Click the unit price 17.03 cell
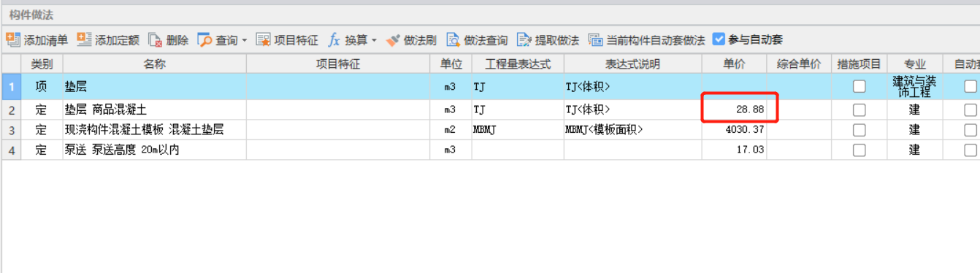The height and width of the screenshot is (273, 980). tap(734, 150)
